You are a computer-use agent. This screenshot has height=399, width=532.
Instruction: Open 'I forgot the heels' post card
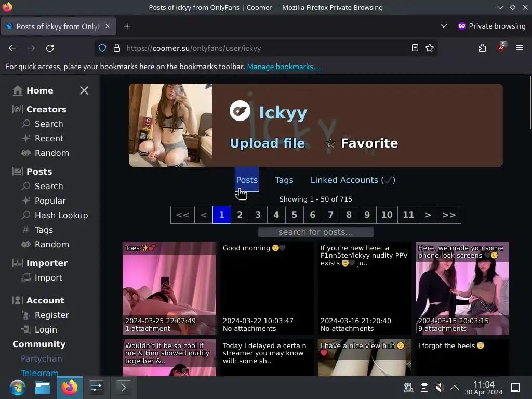(462, 357)
